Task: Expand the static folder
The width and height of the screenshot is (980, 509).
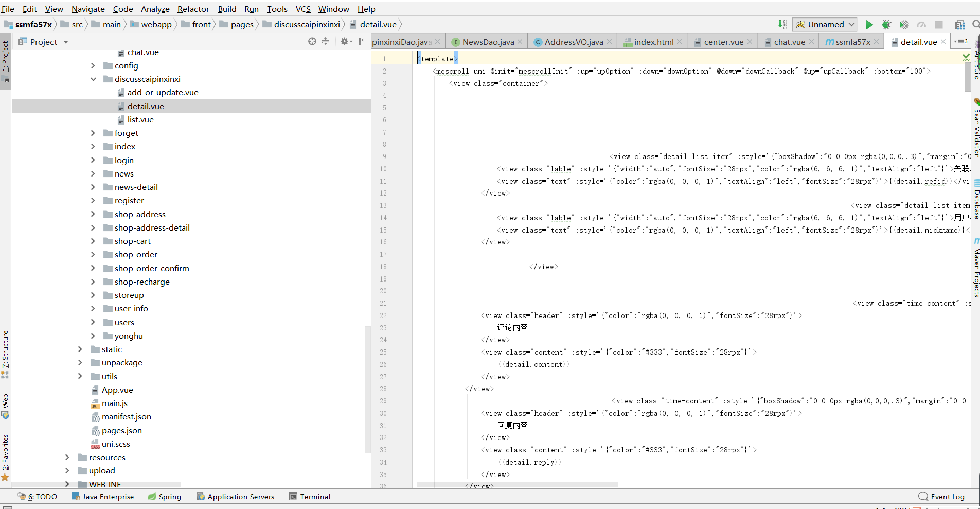Action: [80, 349]
